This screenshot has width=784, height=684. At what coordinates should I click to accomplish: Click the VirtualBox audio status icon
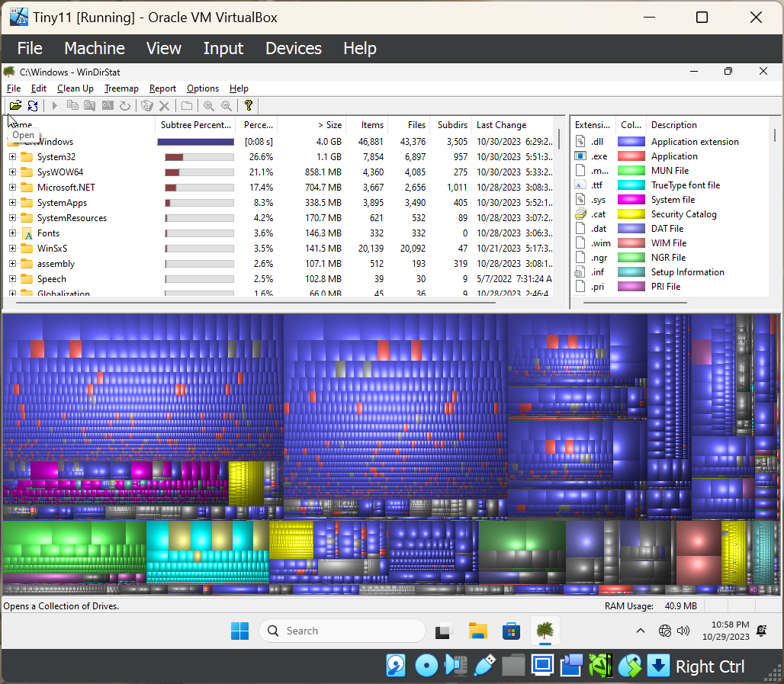click(x=455, y=666)
